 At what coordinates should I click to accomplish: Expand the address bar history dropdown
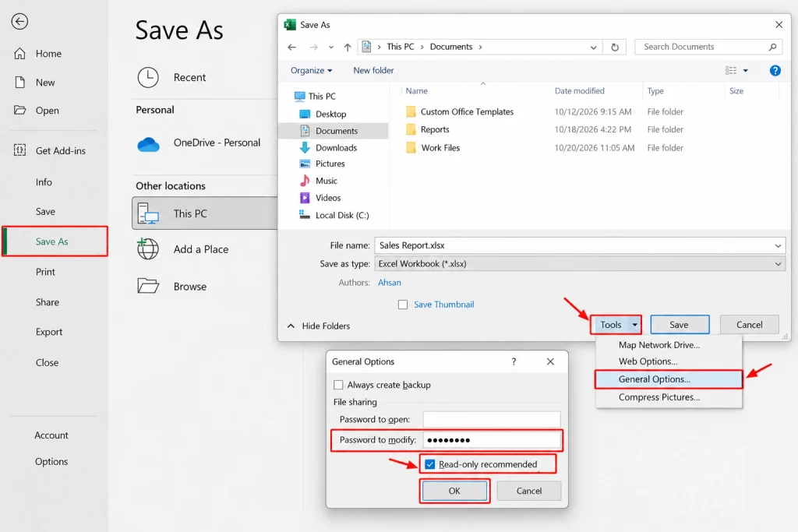pyautogui.click(x=593, y=48)
